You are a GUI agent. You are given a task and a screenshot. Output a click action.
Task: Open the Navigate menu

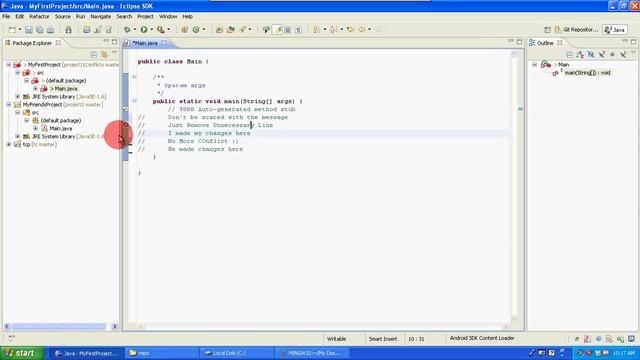coord(100,16)
